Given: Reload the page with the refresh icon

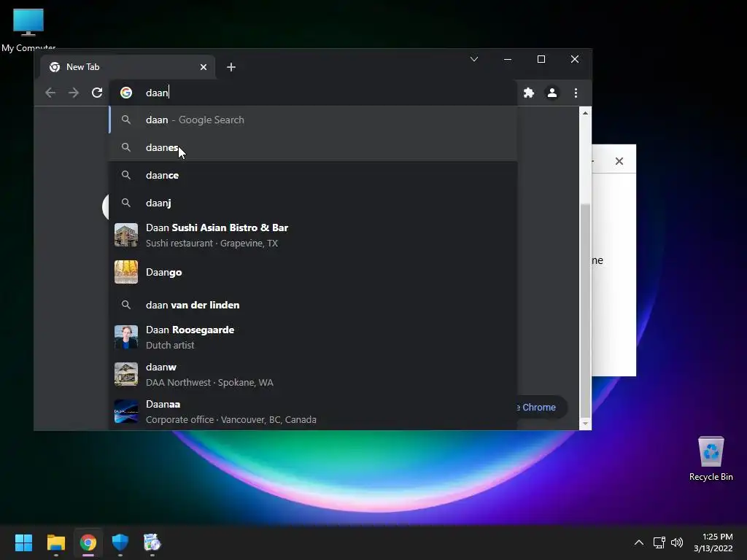Looking at the screenshot, I should click(x=97, y=93).
